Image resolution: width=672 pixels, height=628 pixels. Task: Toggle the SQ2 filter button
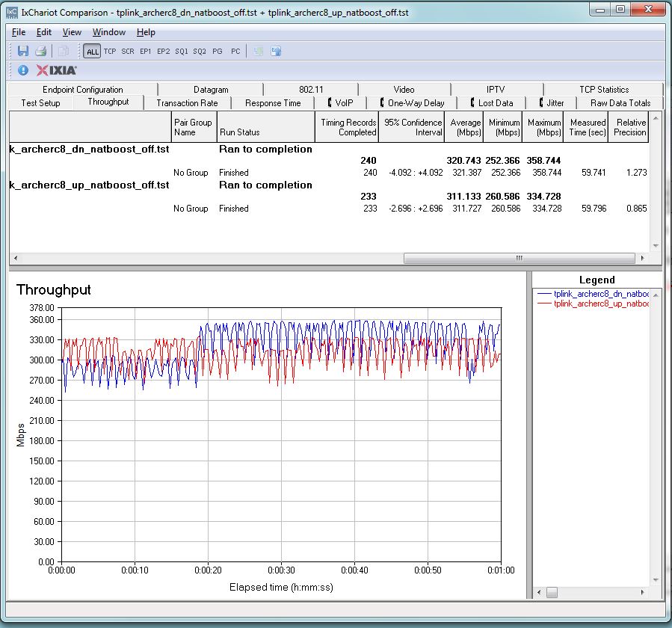click(x=200, y=52)
